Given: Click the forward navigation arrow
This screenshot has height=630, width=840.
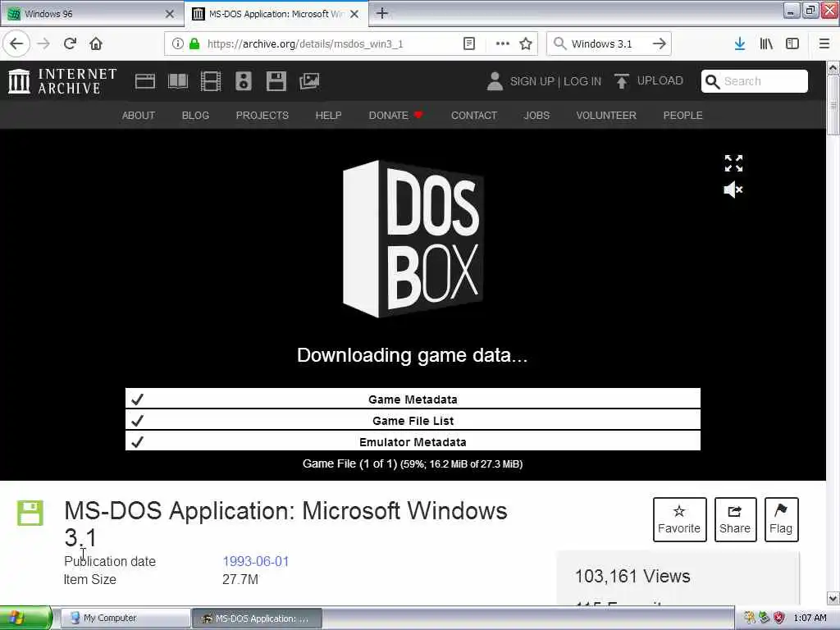Looking at the screenshot, I should (43, 44).
